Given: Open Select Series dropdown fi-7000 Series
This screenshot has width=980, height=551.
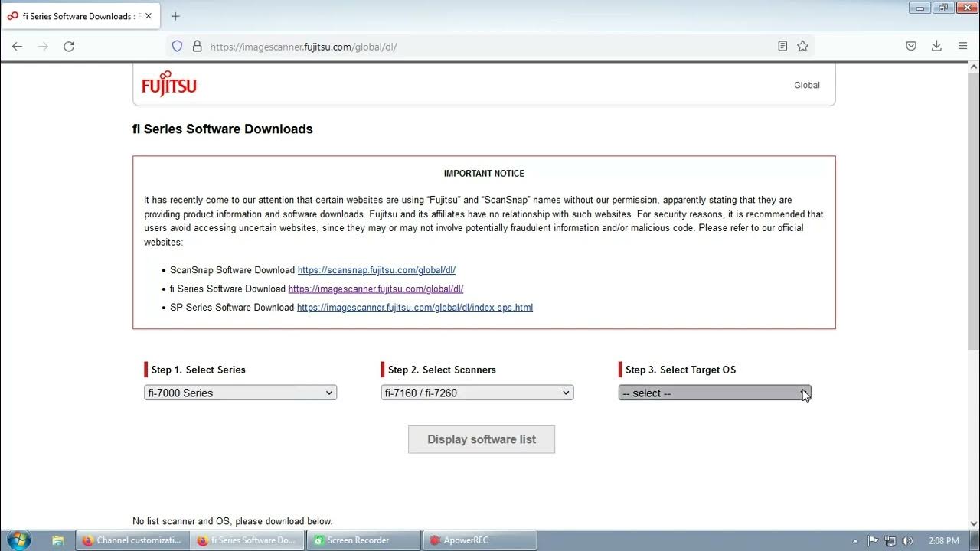Looking at the screenshot, I should (x=240, y=393).
